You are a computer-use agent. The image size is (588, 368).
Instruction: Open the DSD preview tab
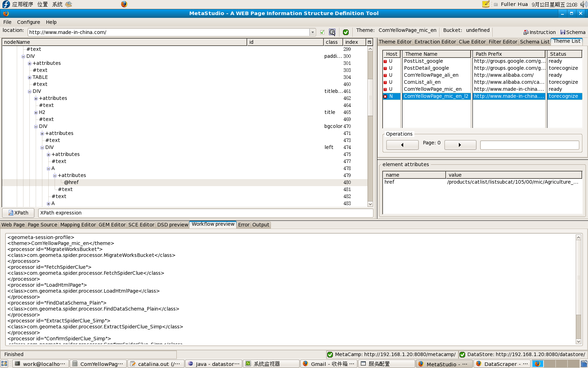(173, 225)
